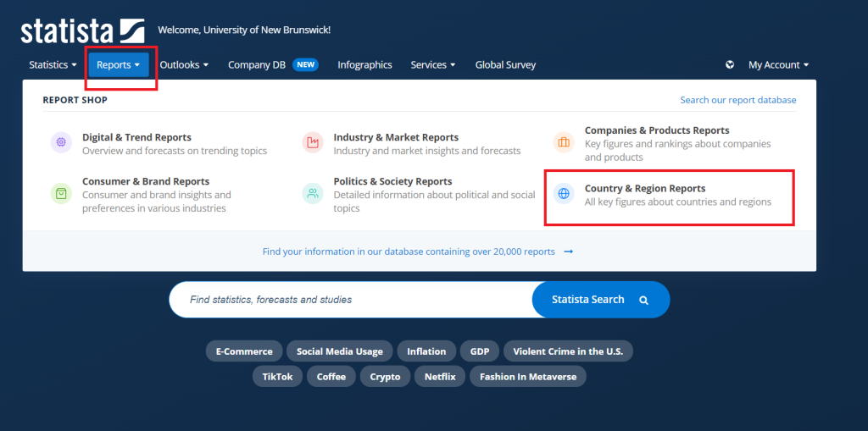
Task: Select the Netflix topic chip
Action: [x=440, y=377]
